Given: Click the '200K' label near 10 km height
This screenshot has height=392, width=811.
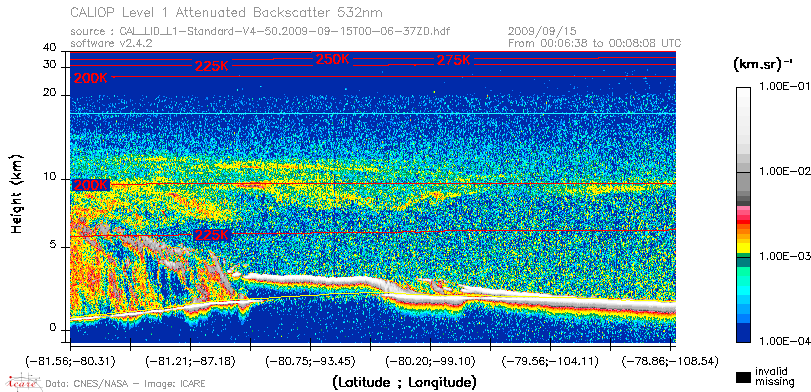Looking at the screenshot, I should coord(91,185).
